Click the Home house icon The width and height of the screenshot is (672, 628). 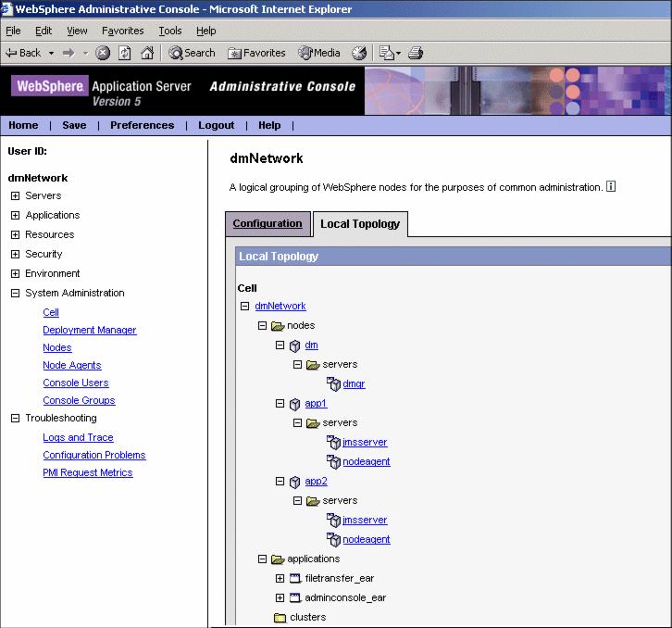pos(147,53)
